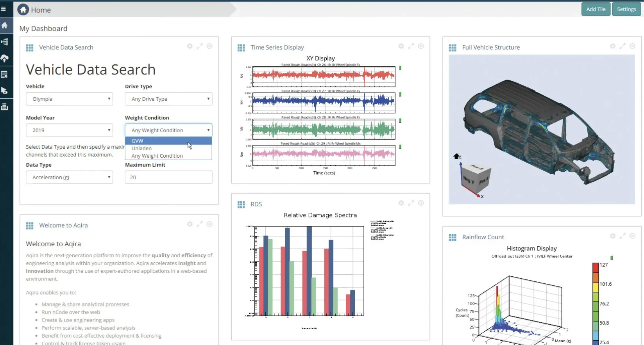Click the Maximum Limit input field

pos(168,177)
